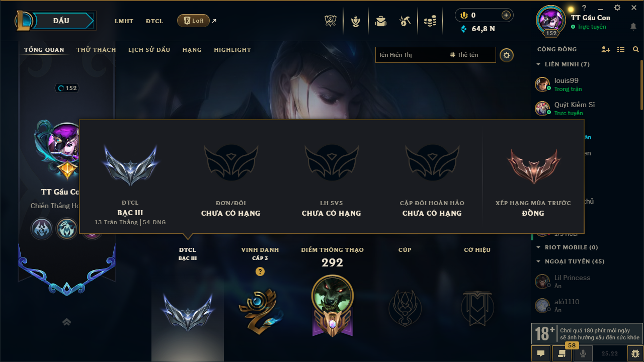Collapse the NGOẠI TUYẾN (45) group
Screen dimensions: 644x362
point(570,261)
